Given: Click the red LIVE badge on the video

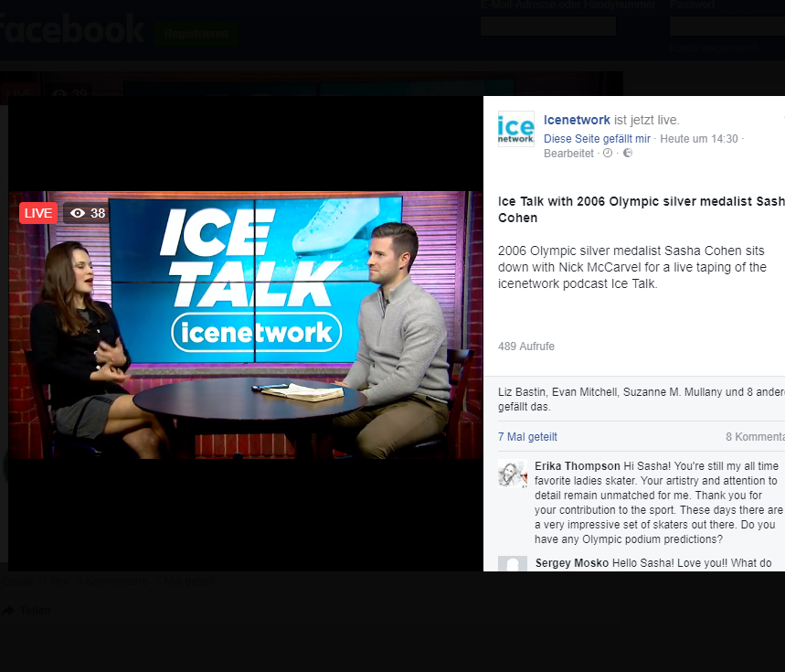Looking at the screenshot, I should tap(38, 213).
